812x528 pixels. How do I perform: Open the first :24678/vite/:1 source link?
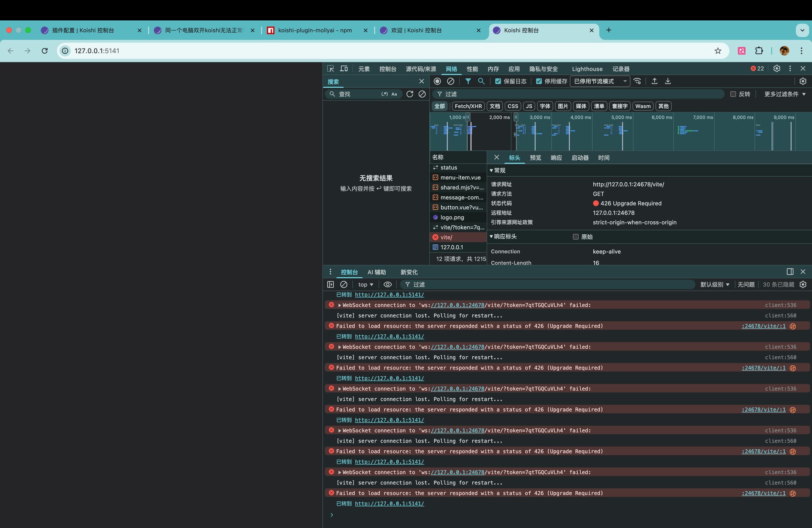[x=763, y=326]
